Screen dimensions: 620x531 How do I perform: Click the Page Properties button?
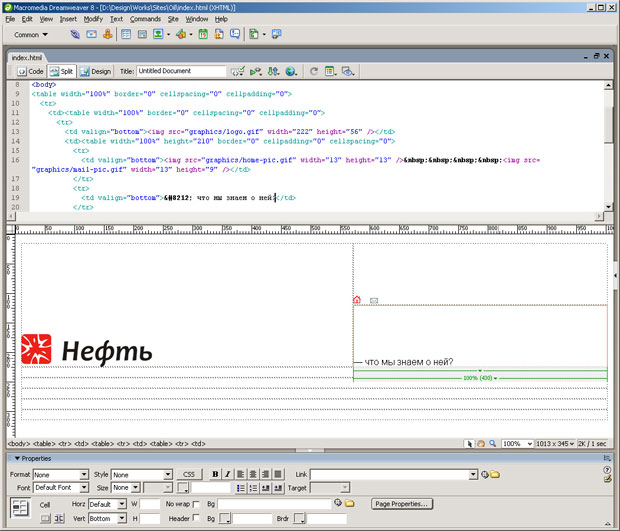[x=401, y=504]
